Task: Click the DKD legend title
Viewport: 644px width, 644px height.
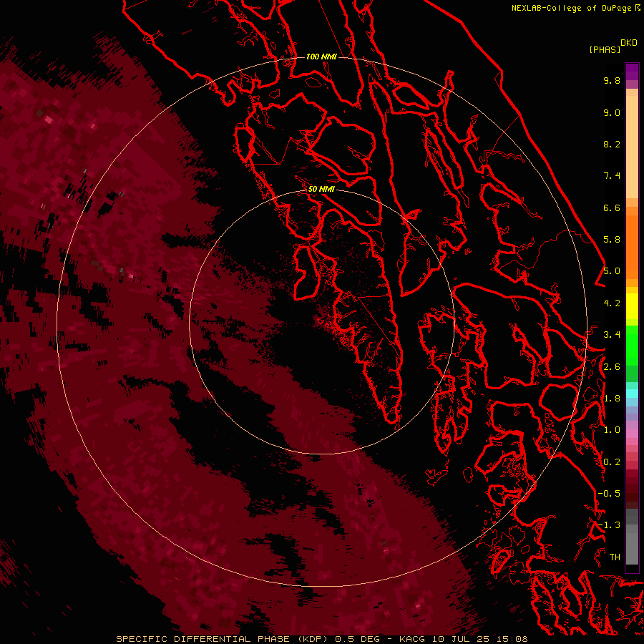Action: (x=628, y=43)
